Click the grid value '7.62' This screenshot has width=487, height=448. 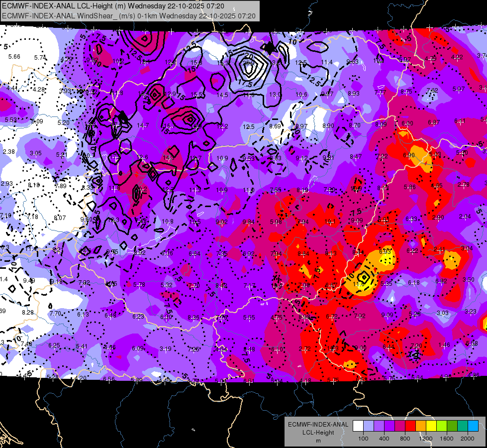point(432,90)
